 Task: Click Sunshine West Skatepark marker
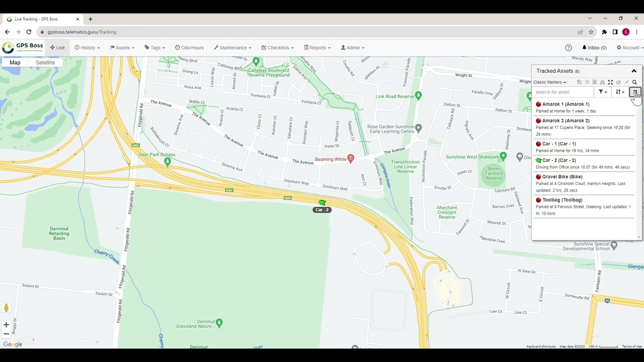click(503, 156)
